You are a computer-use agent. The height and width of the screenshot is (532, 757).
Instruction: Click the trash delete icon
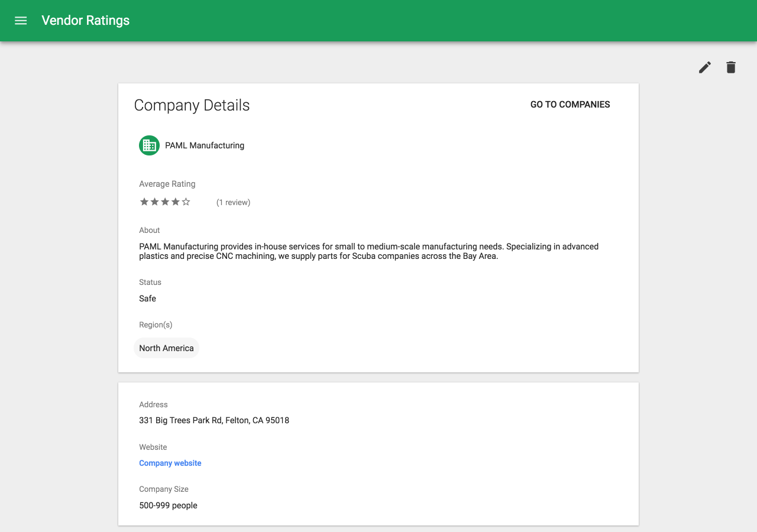pyautogui.click(x=731, y=67)
